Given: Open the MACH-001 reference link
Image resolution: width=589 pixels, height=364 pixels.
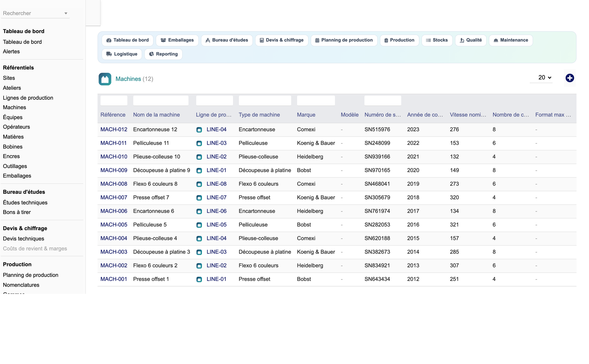Looking at the screenshot, I should point(114,279).
